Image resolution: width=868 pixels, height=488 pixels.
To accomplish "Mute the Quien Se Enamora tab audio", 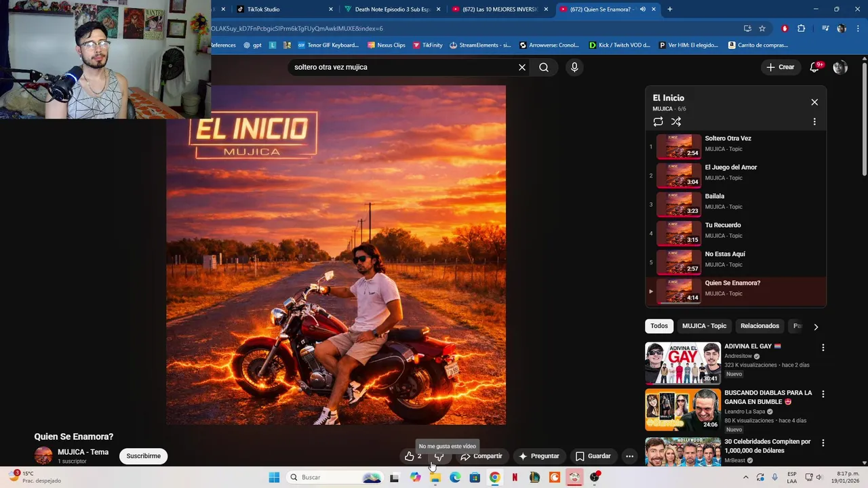I will [642, 9].
